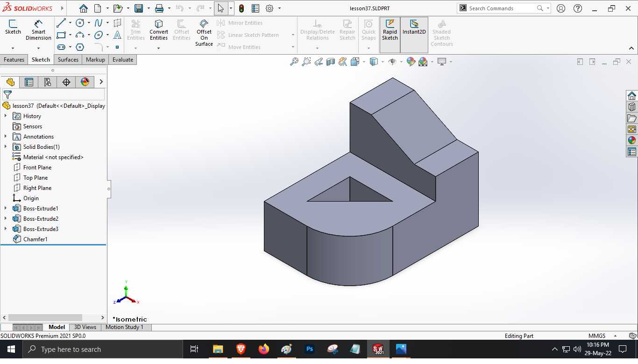
Task: Toggle Hide/Show Items eye icon
Action: click(392, 62)
